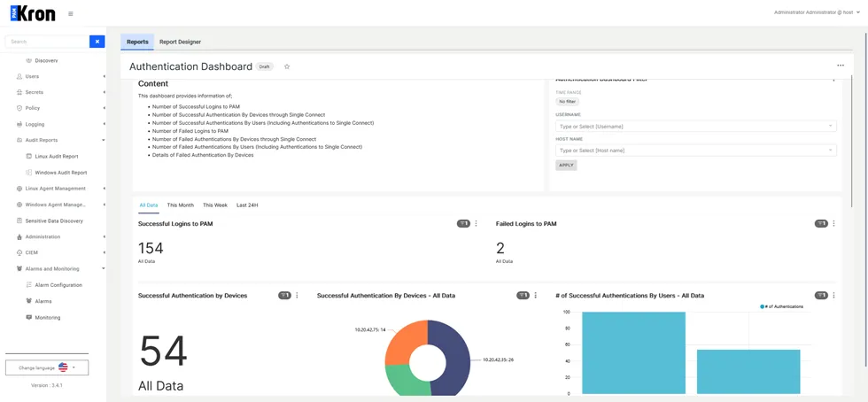Favorite the dashboard with the star icon
The height and width of the screenshot is (402, 868).
(287, 66)
